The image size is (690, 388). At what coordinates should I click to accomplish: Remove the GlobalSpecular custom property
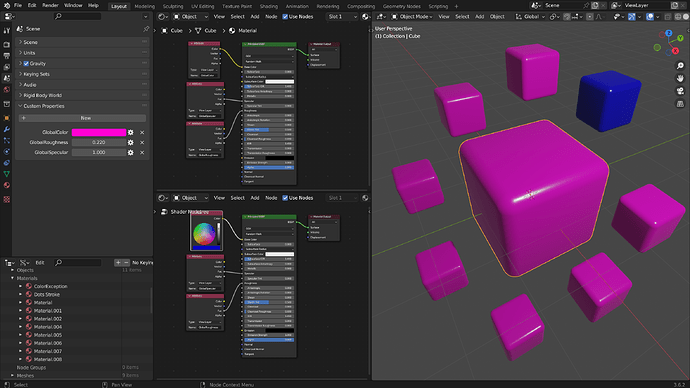pyautogui.click(x=142, y=153)
